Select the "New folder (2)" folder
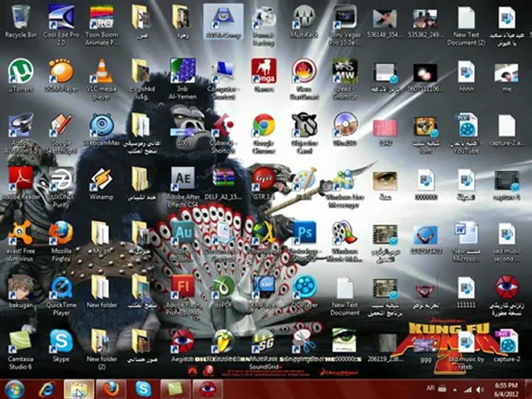The width and height of the screenshot is (532, 399). 102,349
